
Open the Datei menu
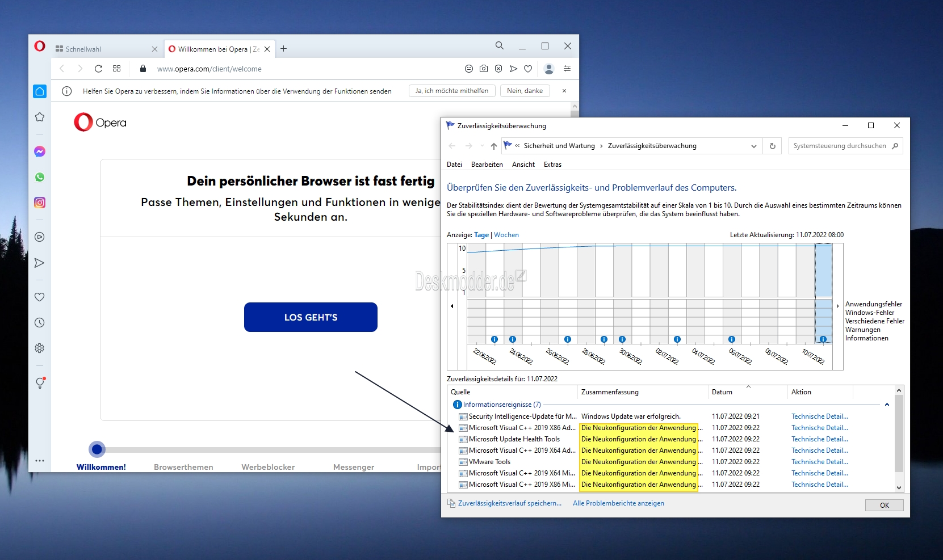click(x=454, y=165)
